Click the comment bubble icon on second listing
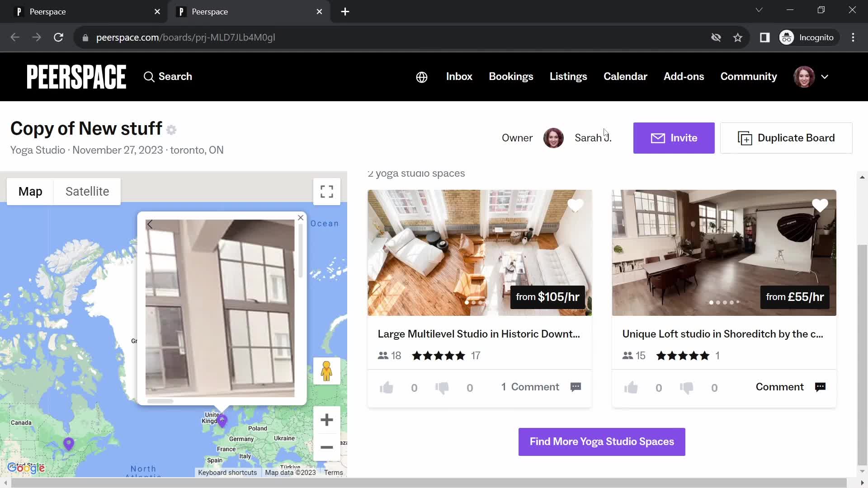 pyautogui.click(x=821, y=387)
